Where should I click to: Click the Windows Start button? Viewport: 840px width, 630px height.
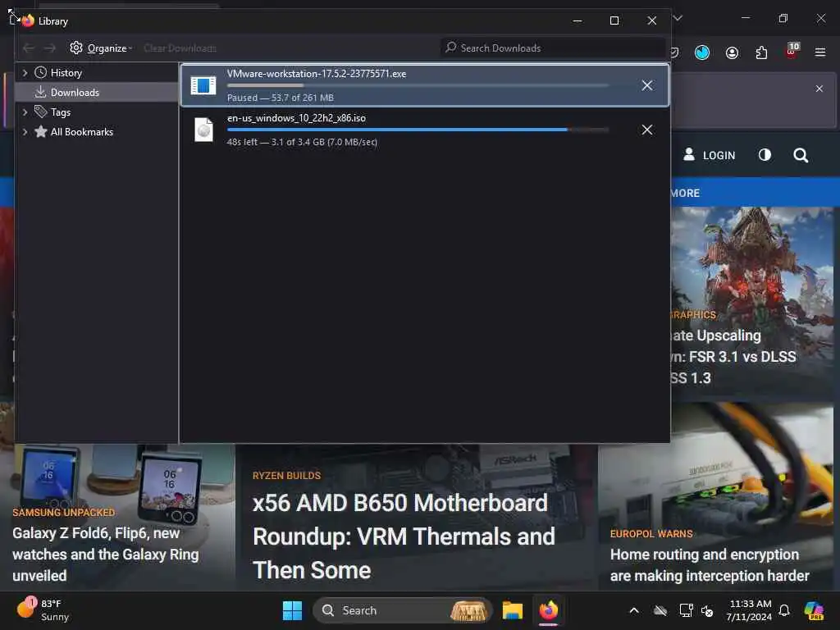pos(293,610)
